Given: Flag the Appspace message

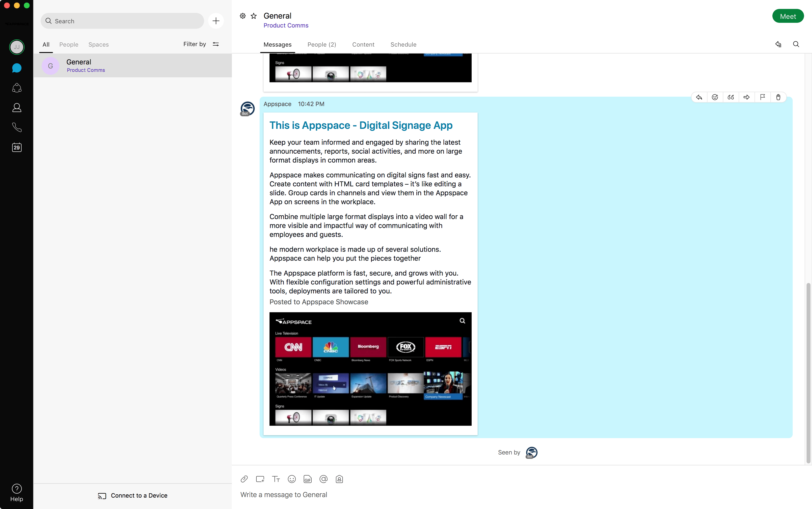Looking at the screenshot, I should [x=762, y=97].
